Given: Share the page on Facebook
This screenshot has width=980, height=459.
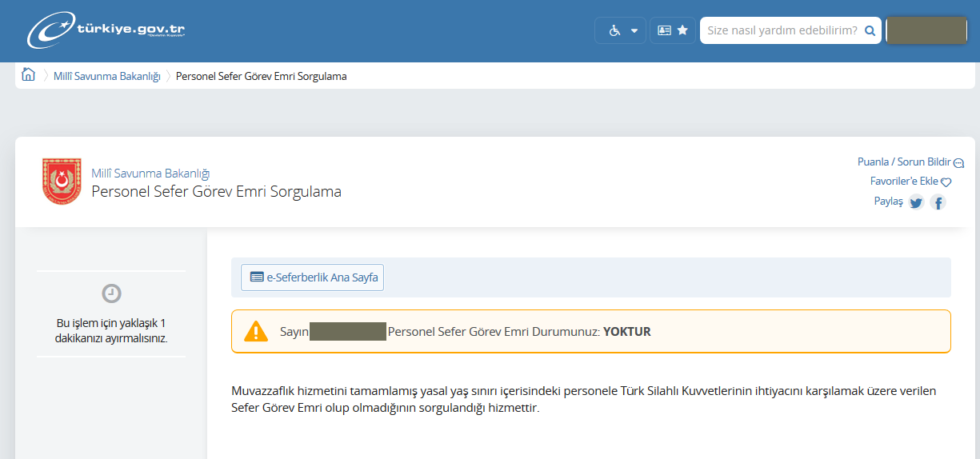Looking at the screenshot, I should [x=937, y=202].
